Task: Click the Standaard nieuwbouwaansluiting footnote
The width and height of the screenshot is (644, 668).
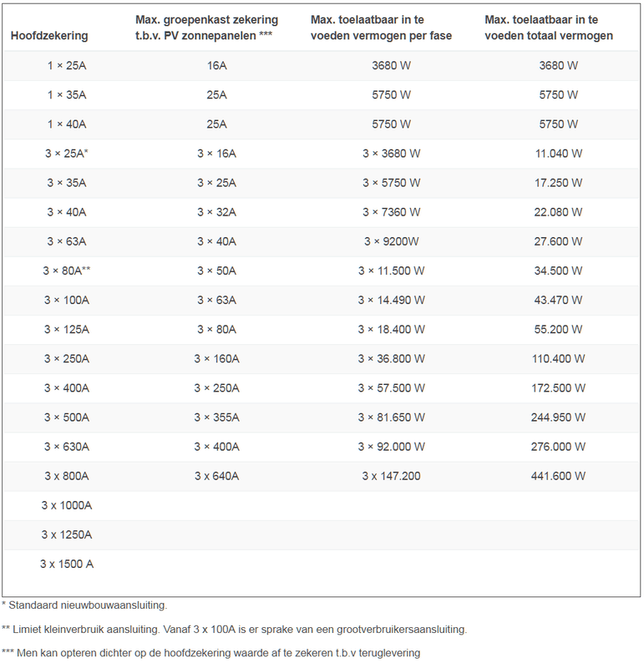Action: tap(84, 605)
